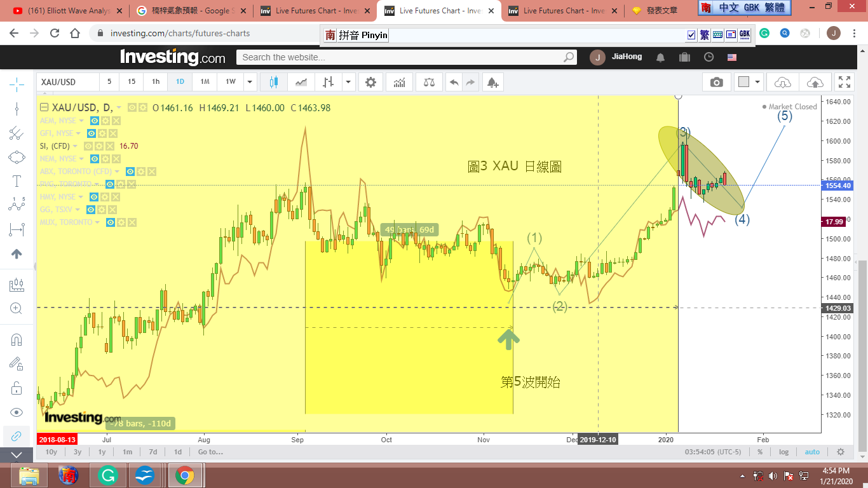Set interval to 1M
This screenshot has height=488, width=868.
(x=205, y=82)
